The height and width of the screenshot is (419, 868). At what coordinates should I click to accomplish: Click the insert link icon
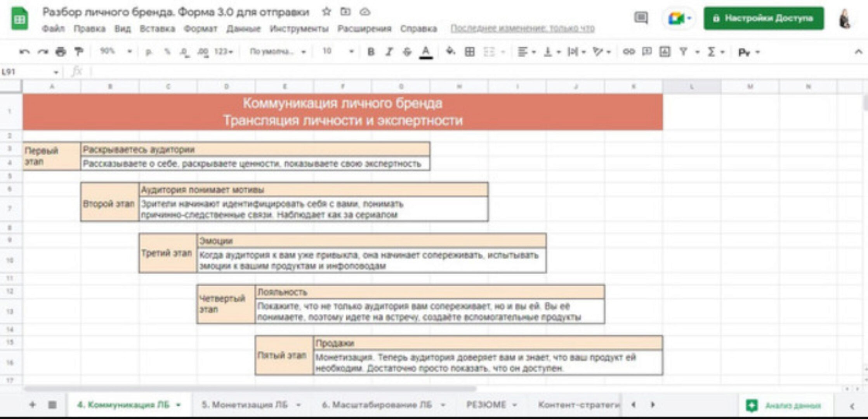628,52
